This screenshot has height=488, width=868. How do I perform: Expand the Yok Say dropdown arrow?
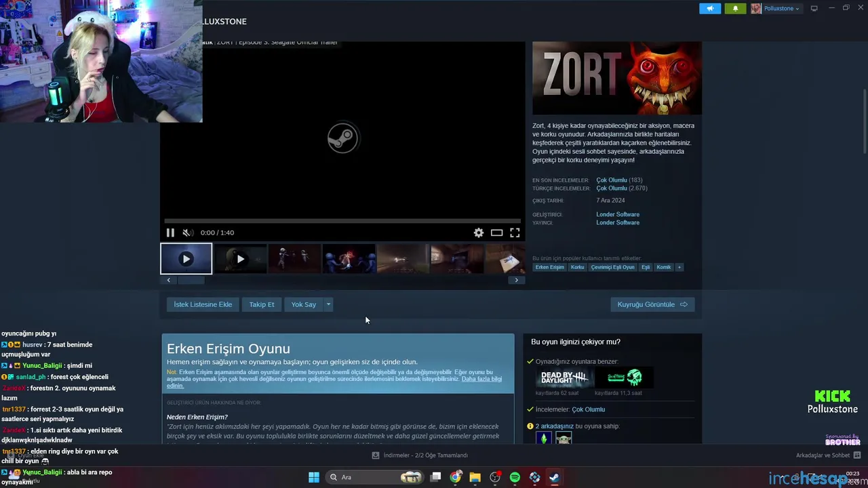(328, 304)
